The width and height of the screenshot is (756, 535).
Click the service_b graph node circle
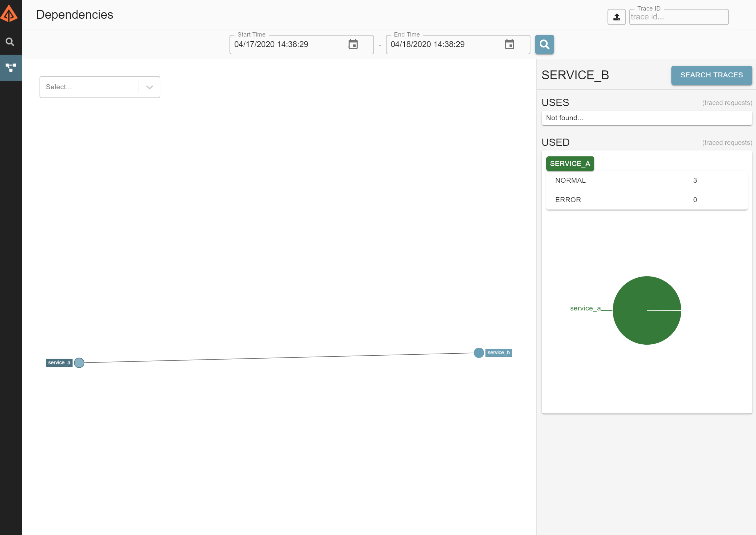click(x=478, y=353)
